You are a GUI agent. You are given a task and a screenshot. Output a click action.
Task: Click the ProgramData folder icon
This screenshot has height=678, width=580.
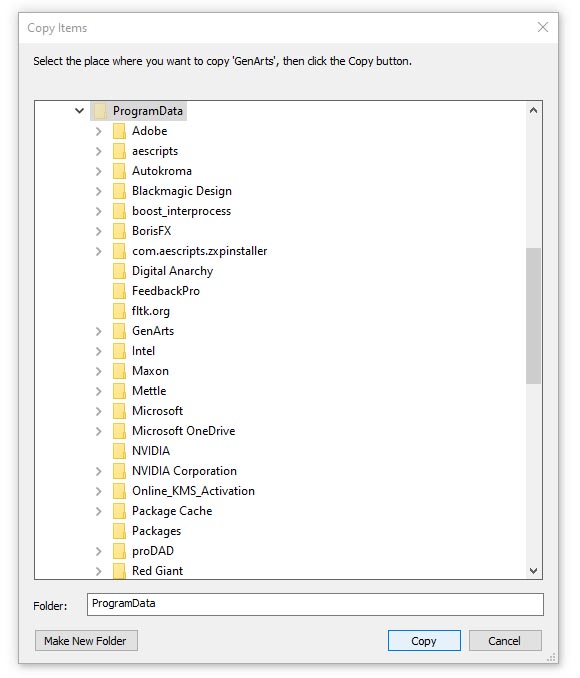pos(100,111)
